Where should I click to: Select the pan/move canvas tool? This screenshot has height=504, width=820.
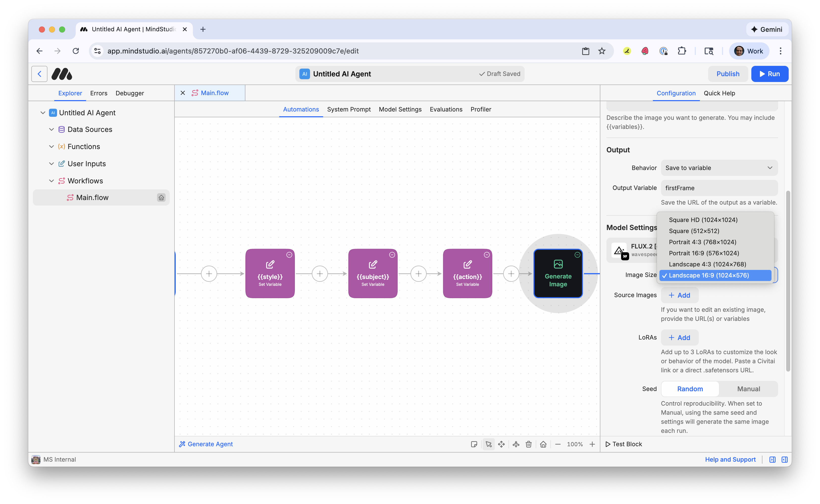pyautogui.click(x=501, y=444)
